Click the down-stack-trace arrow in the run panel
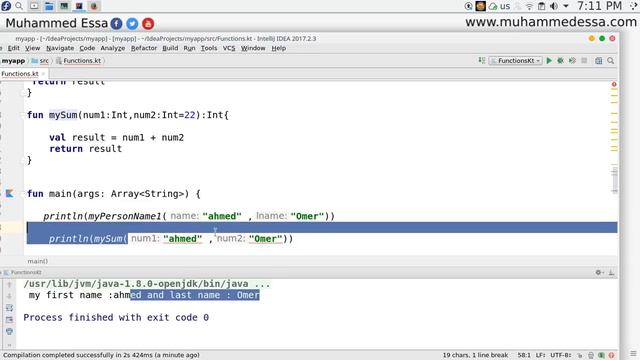The width and height of the screenshot is (640, 360). pos(9,296)
